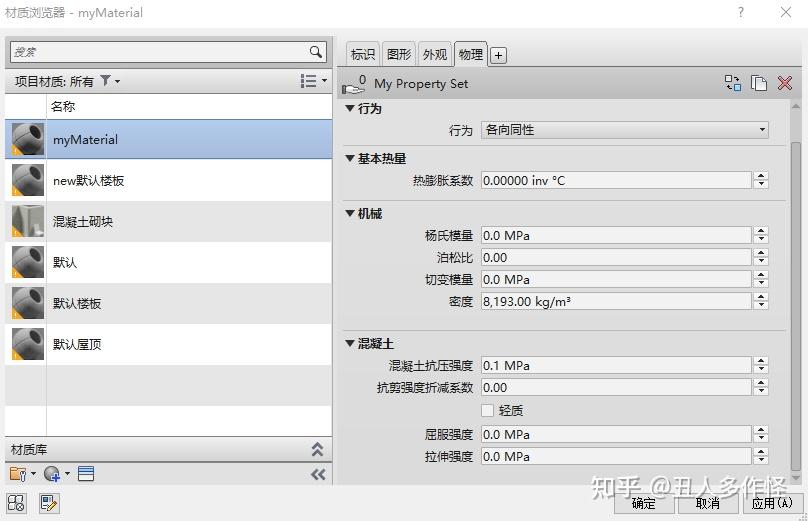Switch to the 图形 tab
Image resolution: width=808 pixels, height=521 pixels.
399,54
